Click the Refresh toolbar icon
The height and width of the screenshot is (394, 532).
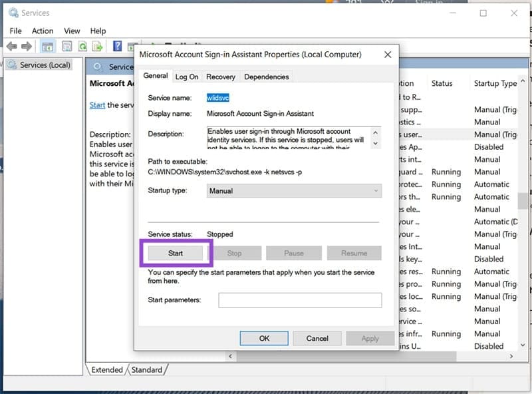(82, 46)
